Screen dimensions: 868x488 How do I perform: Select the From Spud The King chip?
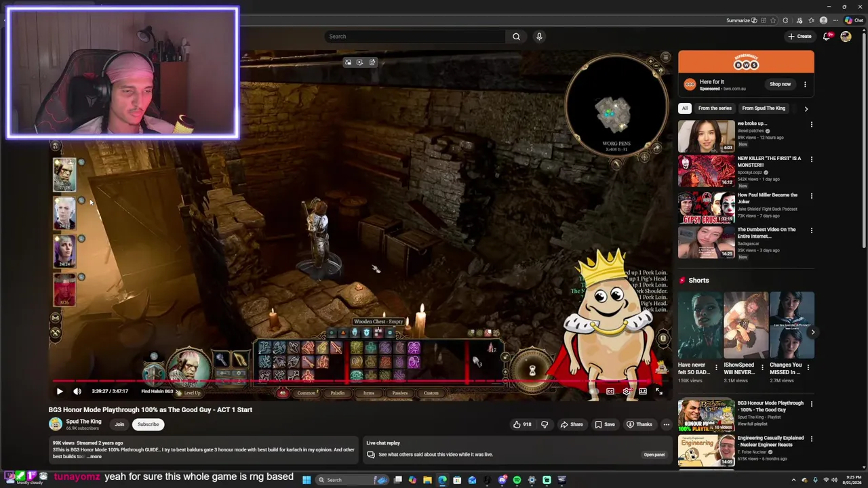764,108
